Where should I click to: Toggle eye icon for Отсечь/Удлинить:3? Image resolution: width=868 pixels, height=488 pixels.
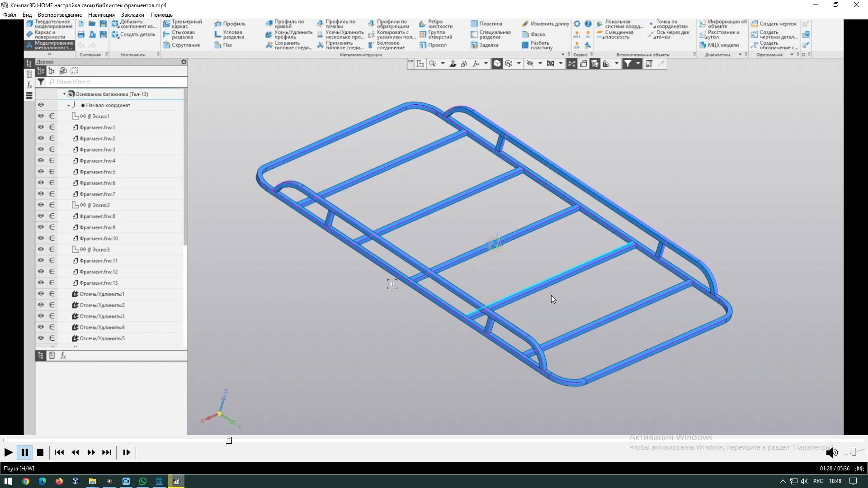tap(41, 316)
